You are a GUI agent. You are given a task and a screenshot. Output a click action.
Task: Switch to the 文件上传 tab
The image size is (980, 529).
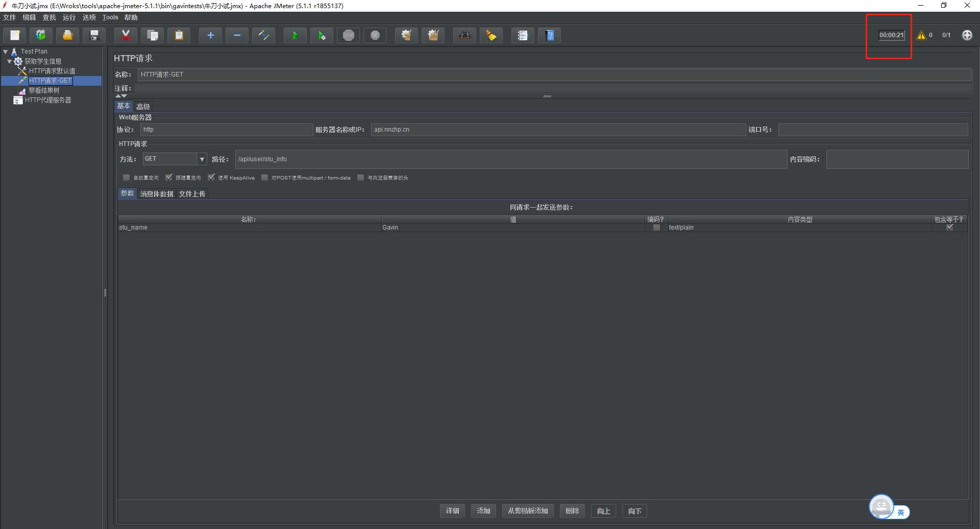[192, 194]
